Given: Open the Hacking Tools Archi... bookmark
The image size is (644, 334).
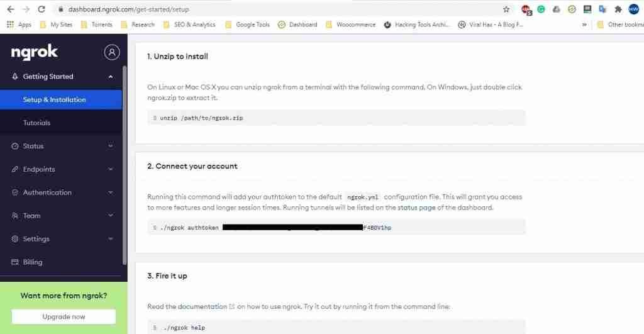Looking at the screenshot, I should click(416, 25).
